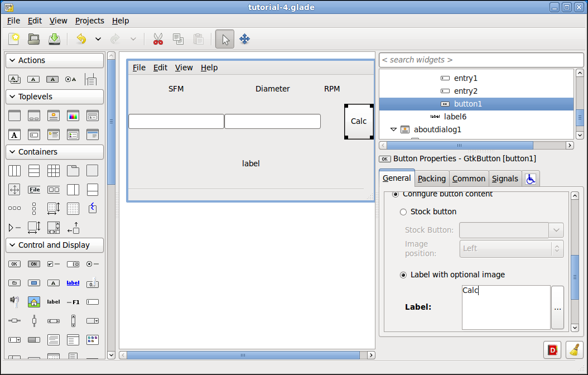The height and width of the screenshot is (375, 588).
Task: Choose the Vertical Scale widget
Action: tap(34, 321)
